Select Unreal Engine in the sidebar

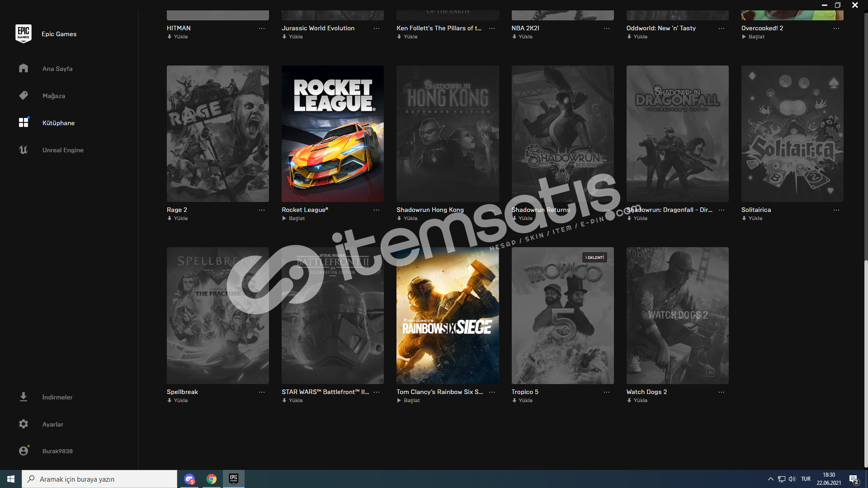[63, 150]
